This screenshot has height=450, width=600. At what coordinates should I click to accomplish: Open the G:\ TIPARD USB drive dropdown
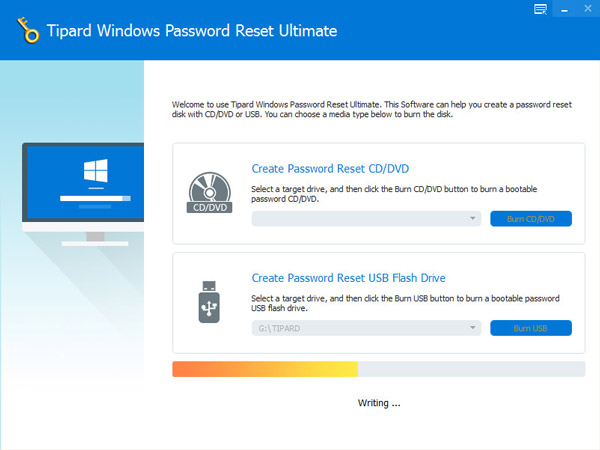click(366, 328)
